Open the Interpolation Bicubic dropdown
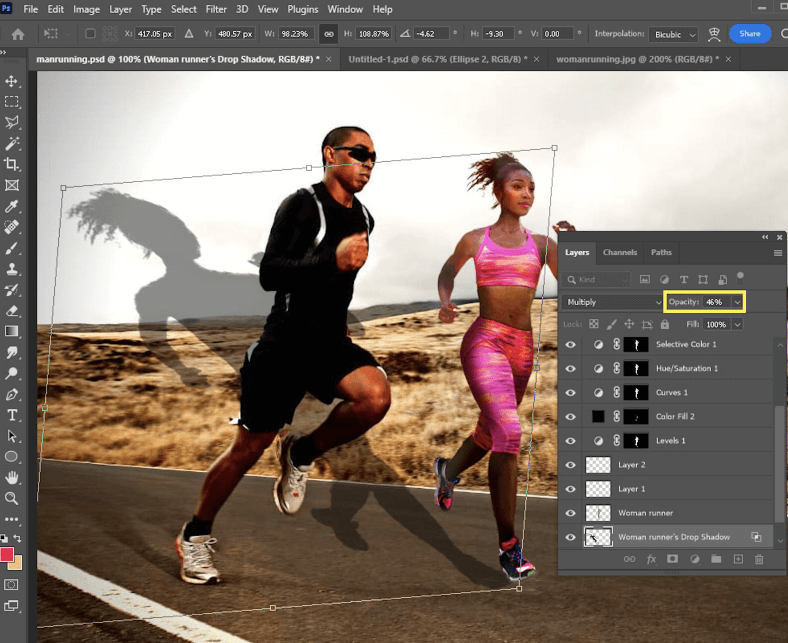The image size is (788, 643). pyautogui.click(x=673, y=33)
